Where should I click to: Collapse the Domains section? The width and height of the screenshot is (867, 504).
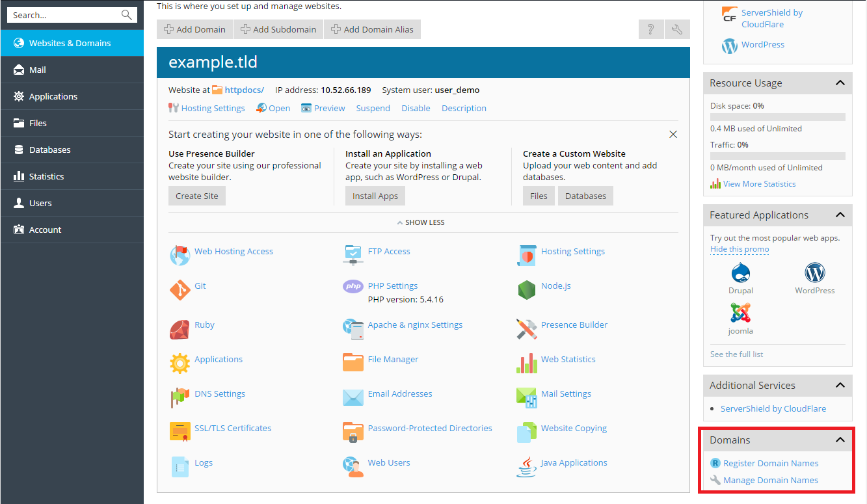click(842, 440)
